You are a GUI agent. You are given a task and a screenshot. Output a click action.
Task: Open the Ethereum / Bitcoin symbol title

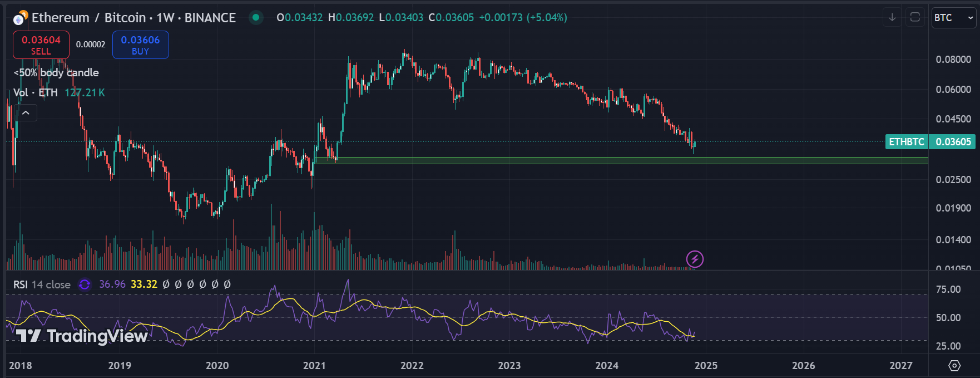coord(133,18)
